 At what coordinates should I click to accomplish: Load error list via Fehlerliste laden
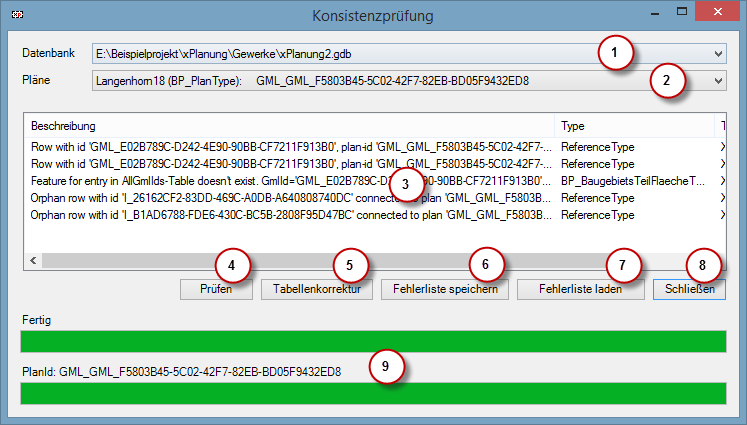tap(579, 290)
